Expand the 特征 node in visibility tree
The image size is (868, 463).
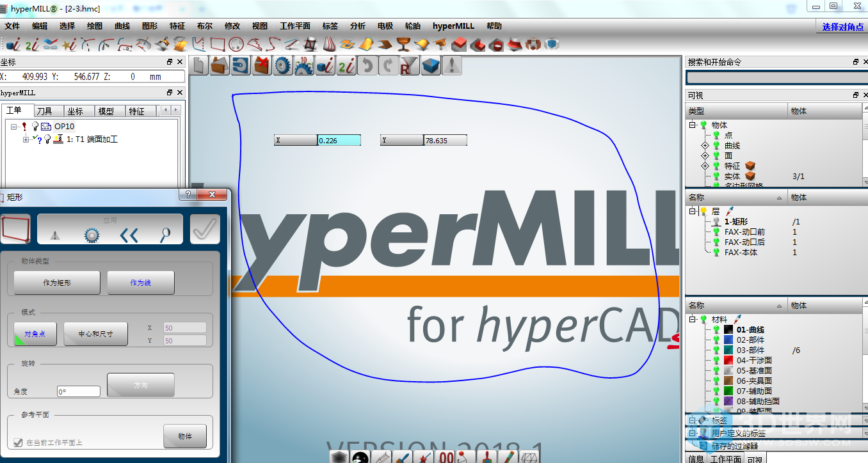click(x=705, y=166)
